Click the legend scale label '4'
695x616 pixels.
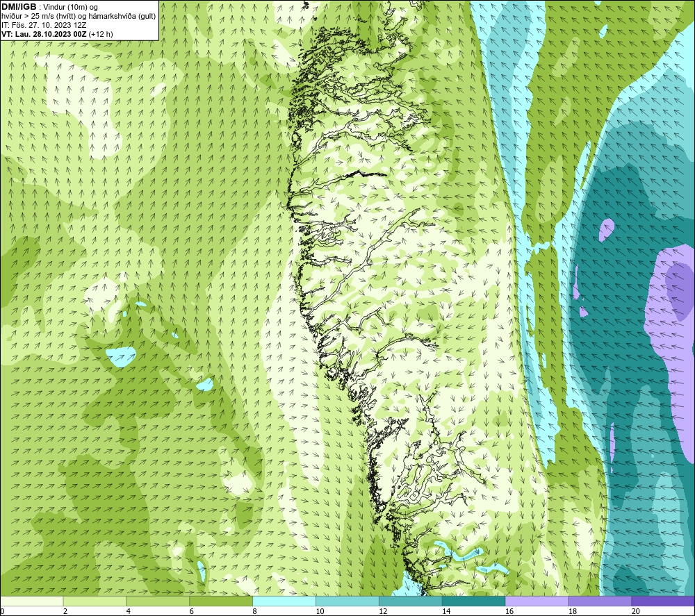tap(129, 611)
